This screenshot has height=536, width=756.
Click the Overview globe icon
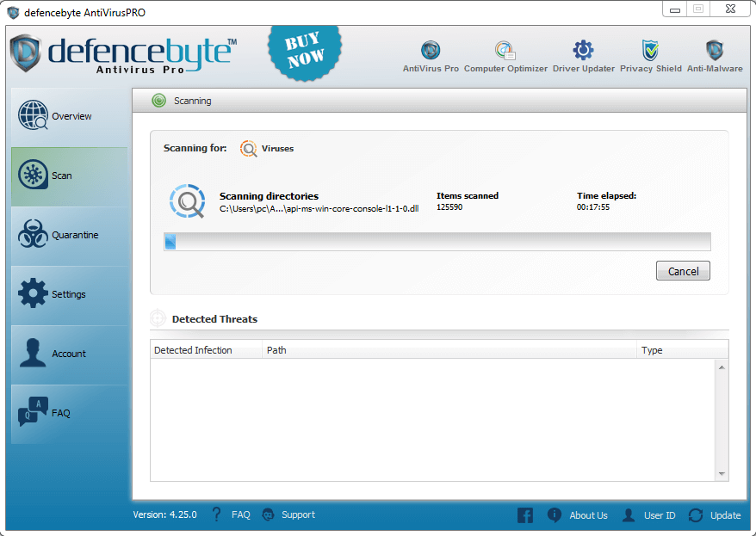pos(33,115)
